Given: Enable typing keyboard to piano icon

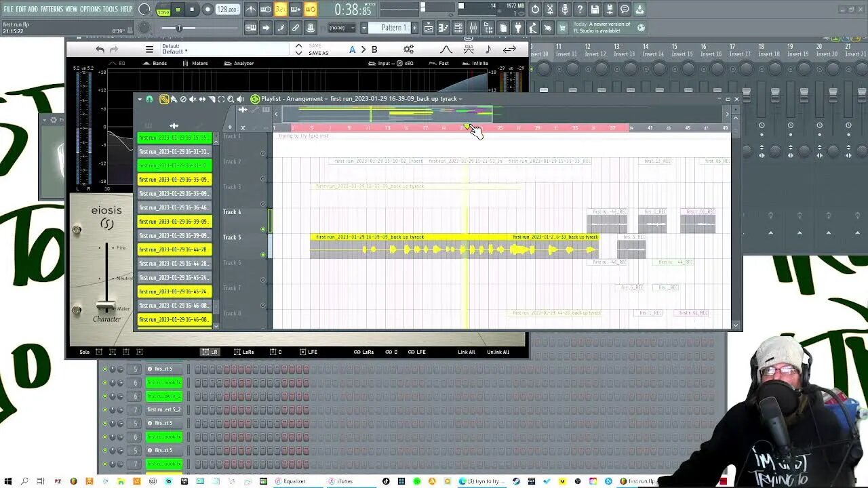Looking at the screenshot, I should [251, 28].
